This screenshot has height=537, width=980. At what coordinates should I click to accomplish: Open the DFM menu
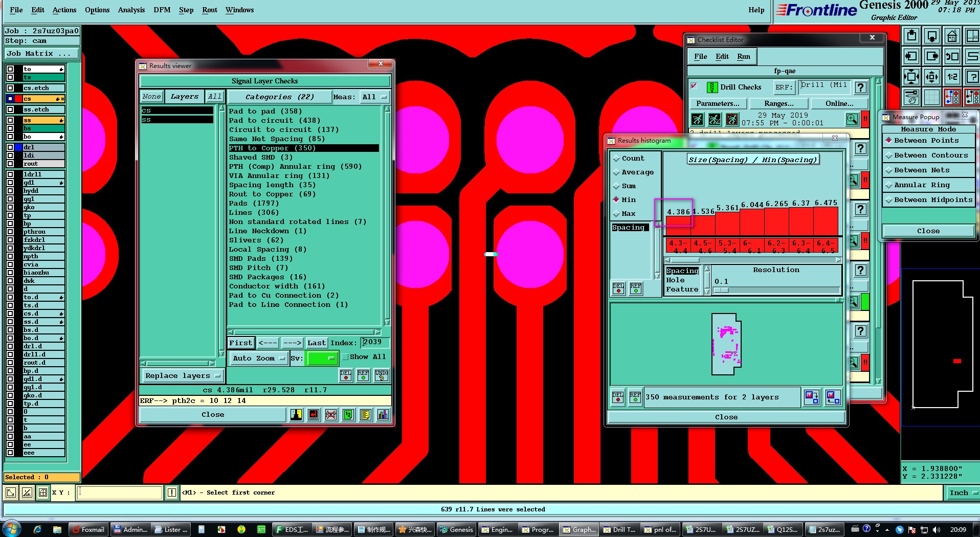coord(162,10)
